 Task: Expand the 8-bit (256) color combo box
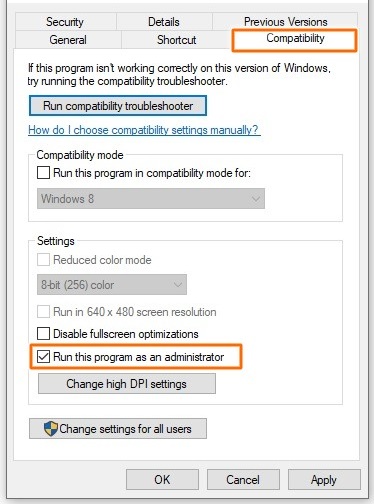112,285
